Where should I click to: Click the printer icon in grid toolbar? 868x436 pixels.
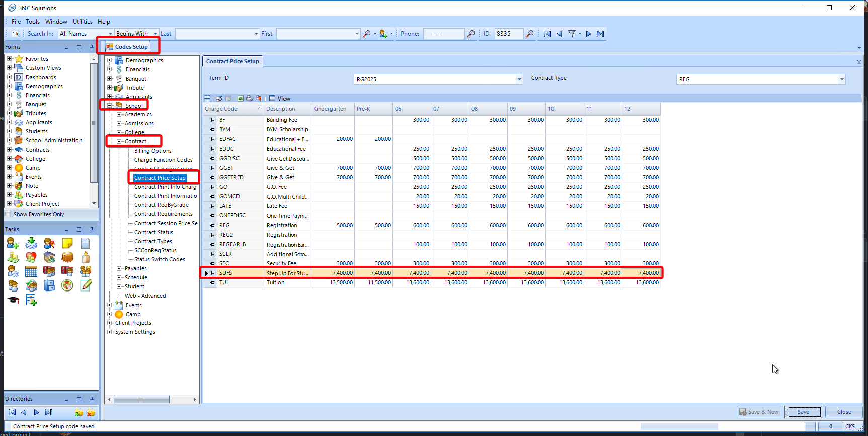(249, 99)
